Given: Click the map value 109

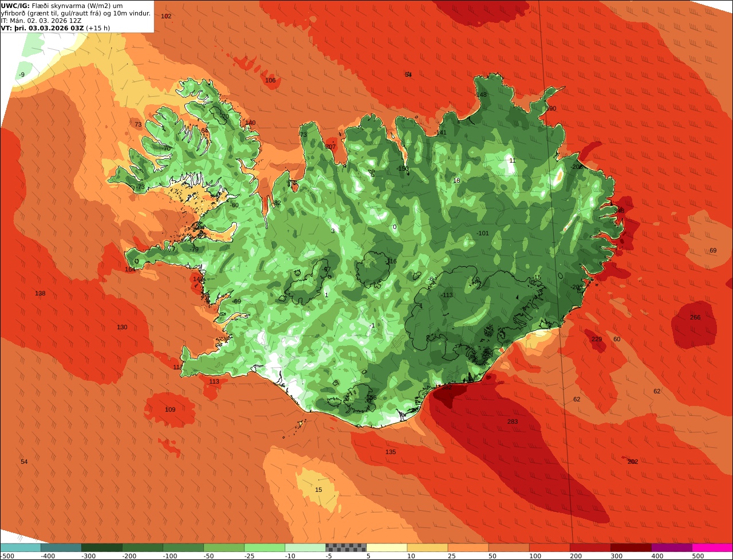Looking at the screenshot, I should pos(170,409).
